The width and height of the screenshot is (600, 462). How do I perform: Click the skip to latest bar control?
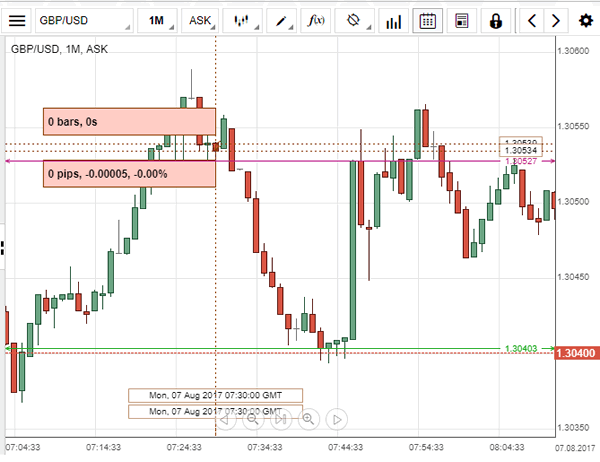click(281, 420)
